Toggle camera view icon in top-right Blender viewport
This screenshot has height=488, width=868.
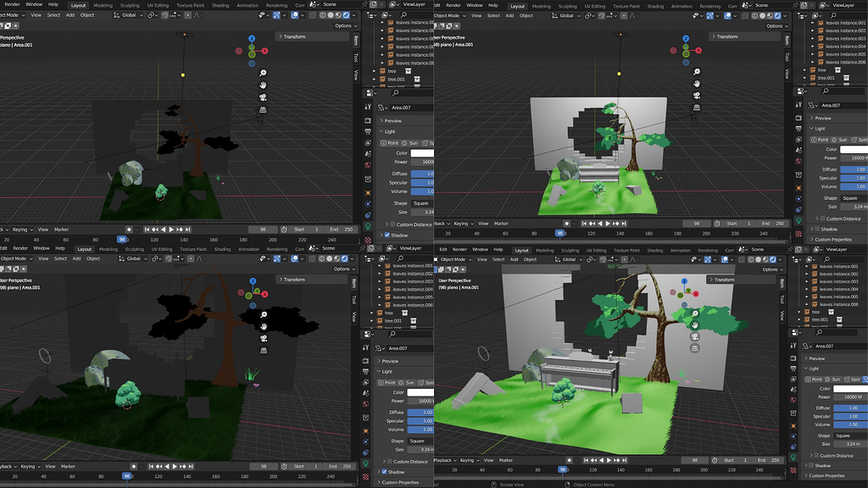pyautogui.click(x=697, y=95)
